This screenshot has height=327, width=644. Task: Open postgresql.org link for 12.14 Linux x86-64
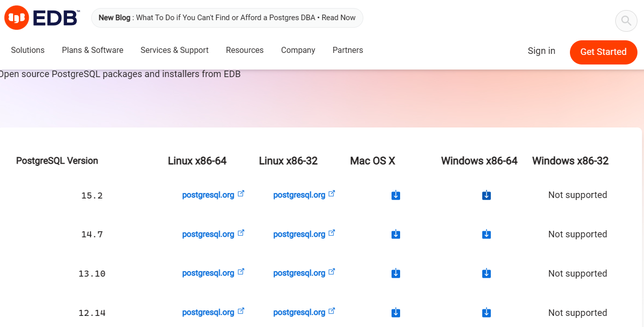tap(213, 312)
